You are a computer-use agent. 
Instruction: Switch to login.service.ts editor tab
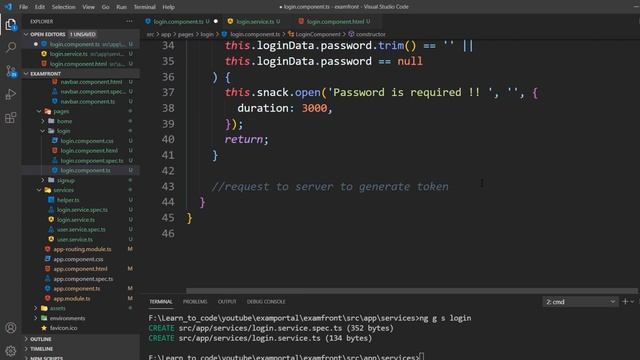pyautogui.click(x=255, y=21)
